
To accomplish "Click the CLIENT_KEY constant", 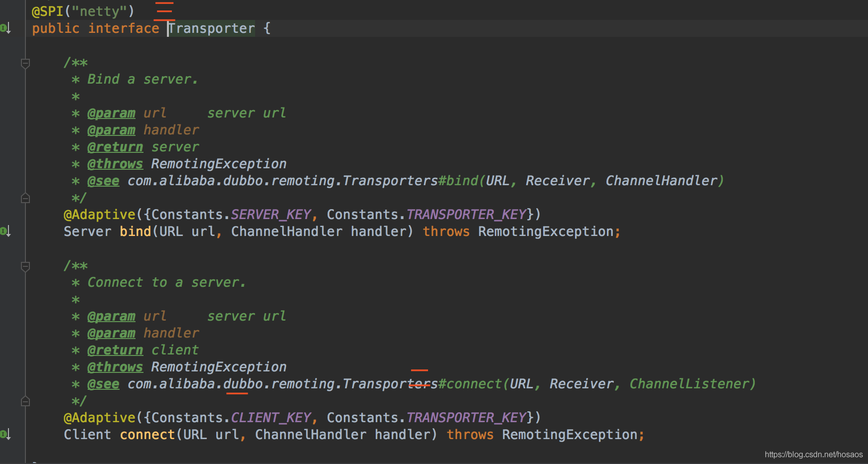I will [271, 418].
